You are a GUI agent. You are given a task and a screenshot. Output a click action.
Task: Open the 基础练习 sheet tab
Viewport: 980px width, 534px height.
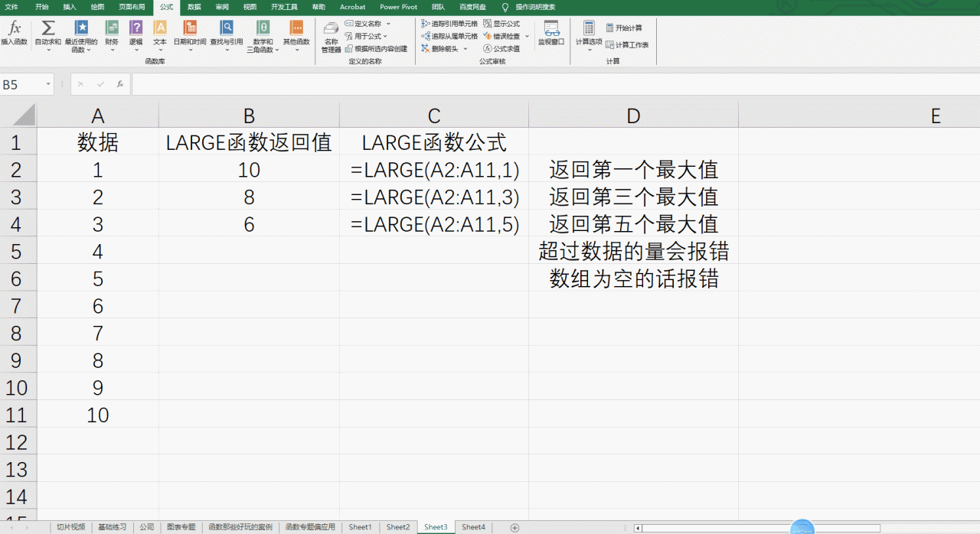pos(113,527)
